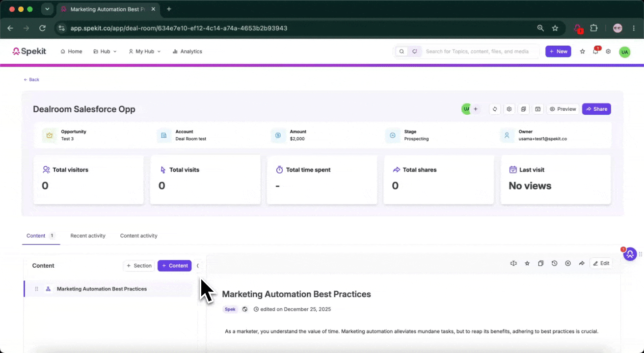Open deal room settings gear
This screenshot has height=353, width=644.
point(510,109)
